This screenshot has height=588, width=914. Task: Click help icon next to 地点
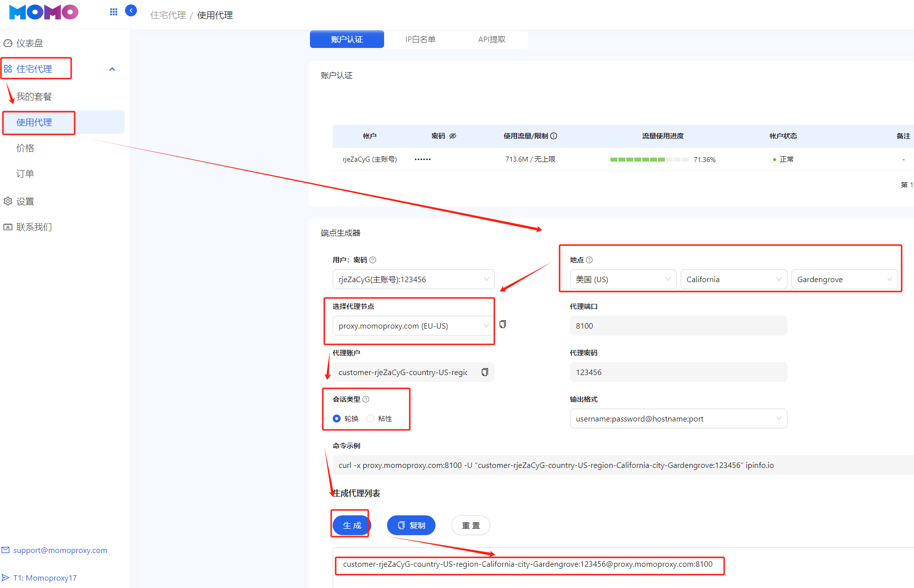589,260
